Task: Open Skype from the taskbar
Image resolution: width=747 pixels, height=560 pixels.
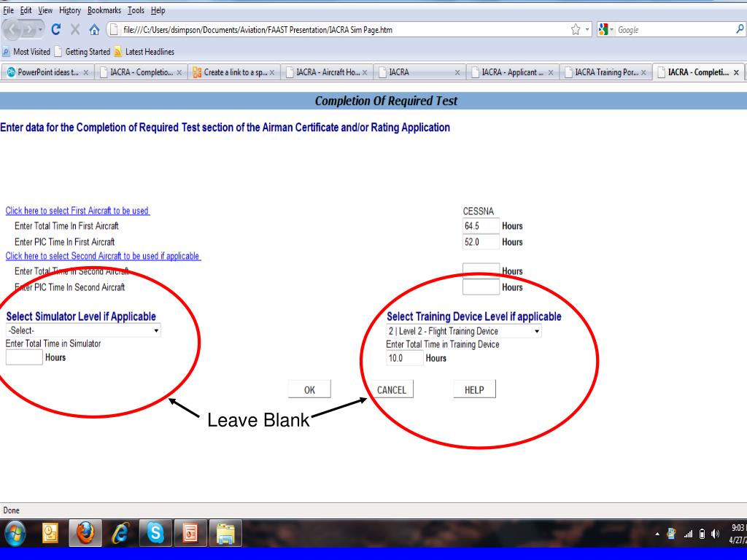Action: click(x=155, y=533)
